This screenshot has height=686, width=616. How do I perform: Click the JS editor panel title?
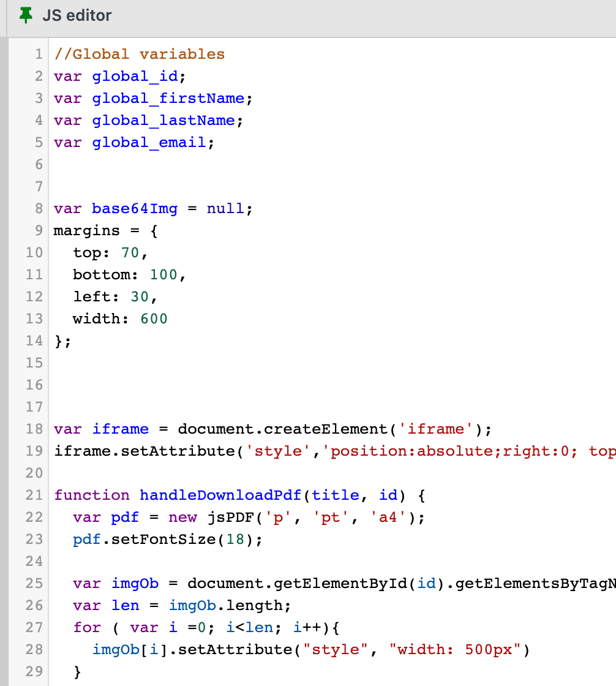[x=77, y=15]
